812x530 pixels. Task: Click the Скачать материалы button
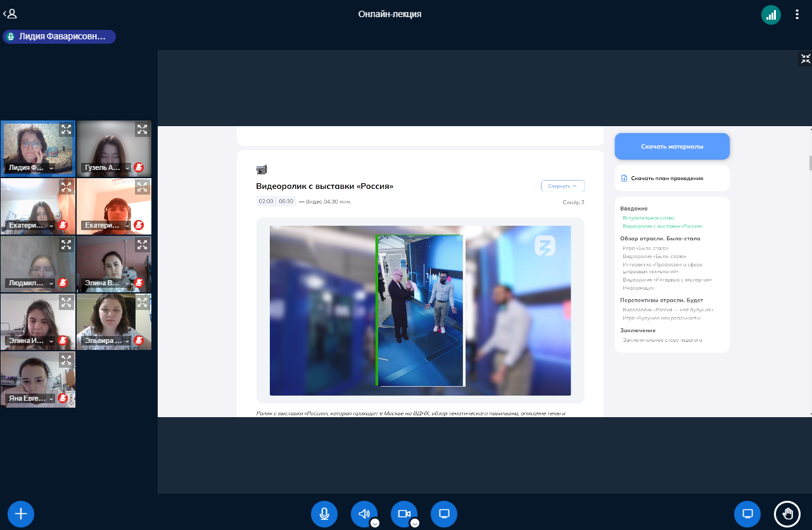pos(672,146)
